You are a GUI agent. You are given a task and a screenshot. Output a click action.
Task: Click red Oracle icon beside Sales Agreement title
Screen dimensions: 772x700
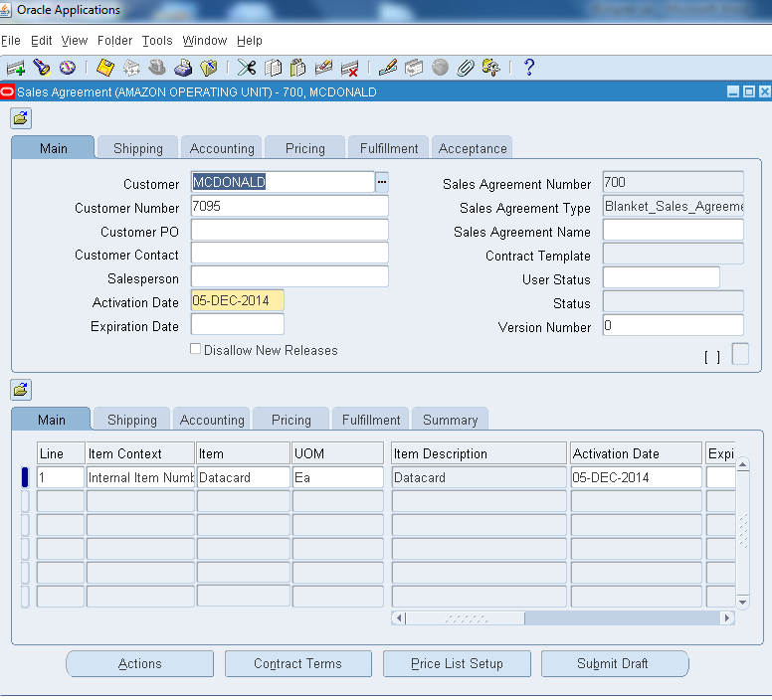coord(7,92)
